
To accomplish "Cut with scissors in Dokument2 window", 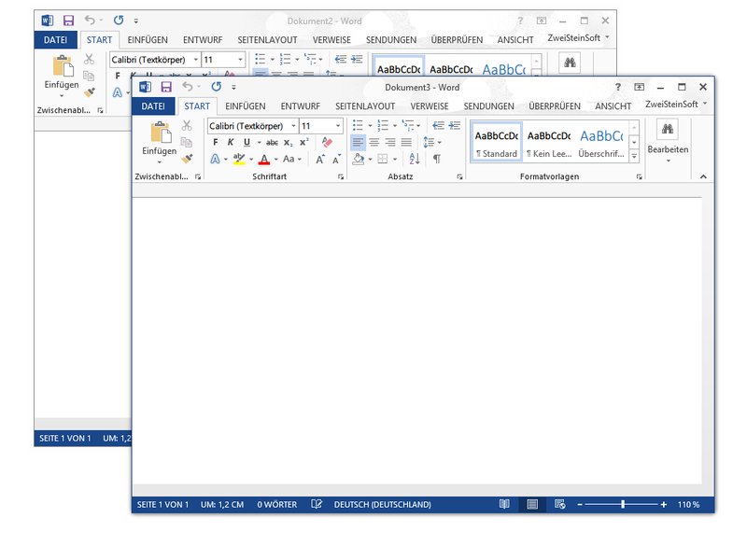I will [x=89, y=59].
